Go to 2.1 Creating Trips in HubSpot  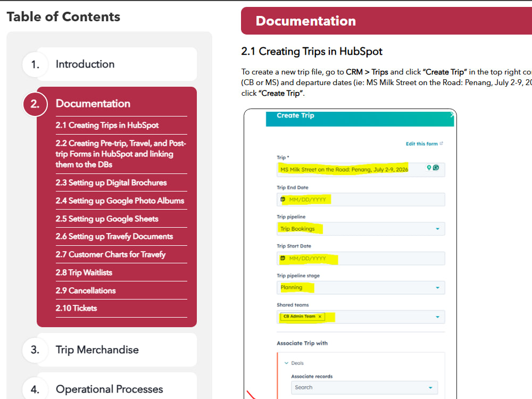pyautogui.click(x=107, y=125)
